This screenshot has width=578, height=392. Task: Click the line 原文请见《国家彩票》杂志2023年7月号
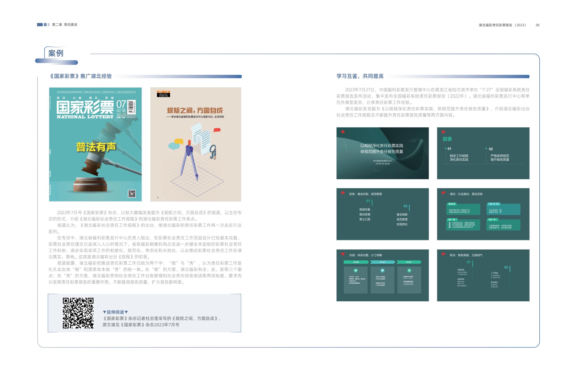tap(141, 325)
